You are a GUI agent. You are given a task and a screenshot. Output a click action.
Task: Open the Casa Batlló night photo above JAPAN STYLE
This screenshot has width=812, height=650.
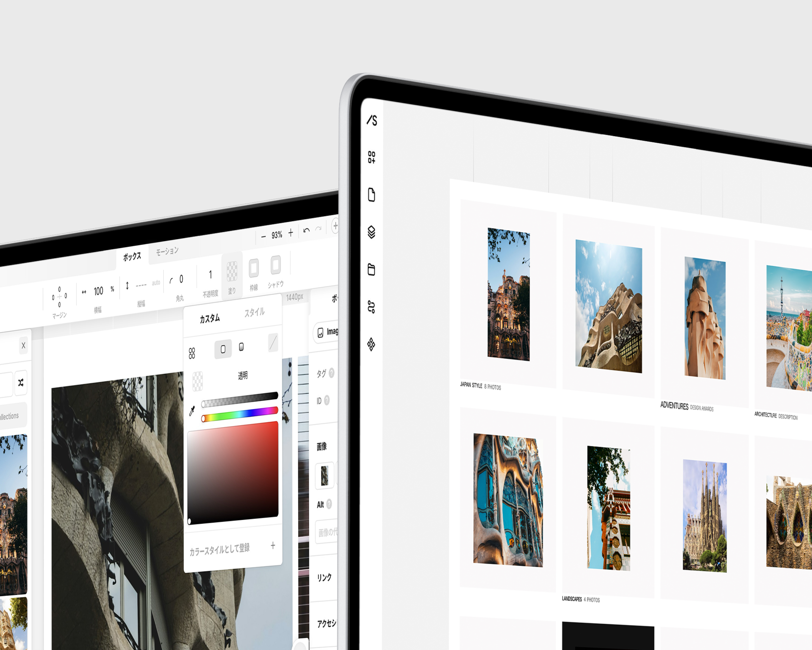point(508,294)
